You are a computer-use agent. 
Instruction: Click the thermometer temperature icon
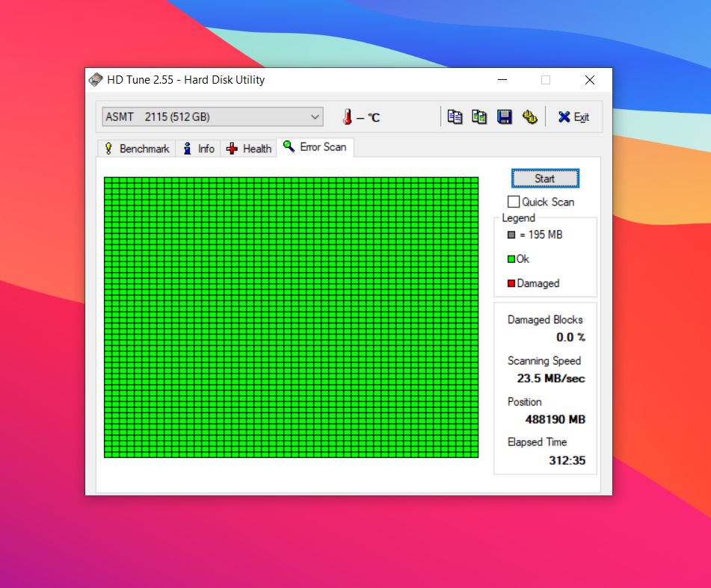click(348, 117)
